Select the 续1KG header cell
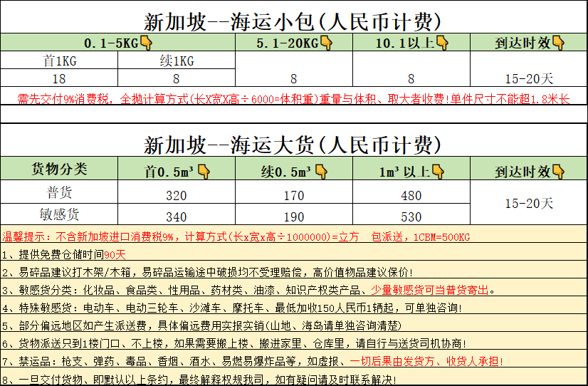588x386 pixels. click(177, 61)
